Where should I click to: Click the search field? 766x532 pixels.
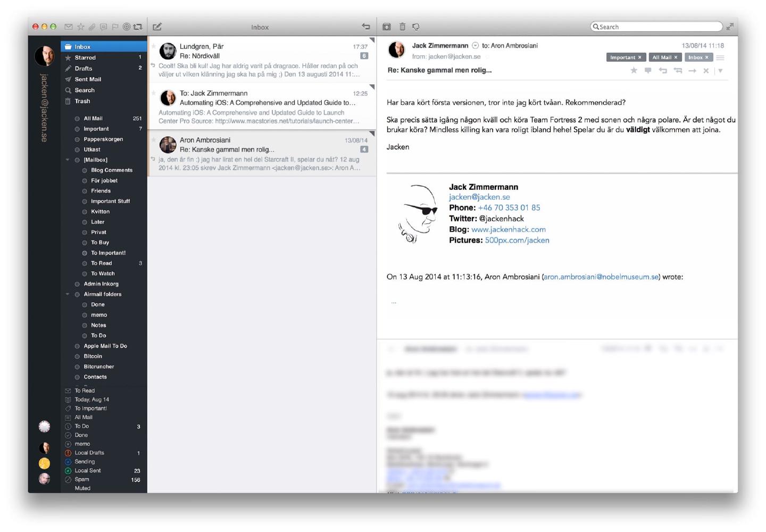pos(656,27)
